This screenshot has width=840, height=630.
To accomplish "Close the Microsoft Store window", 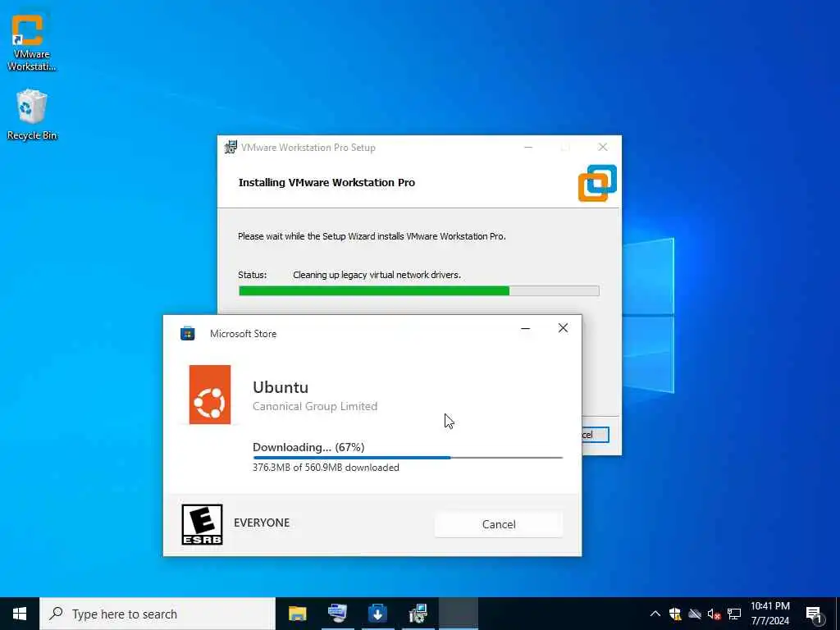I will tap(563, 328).
